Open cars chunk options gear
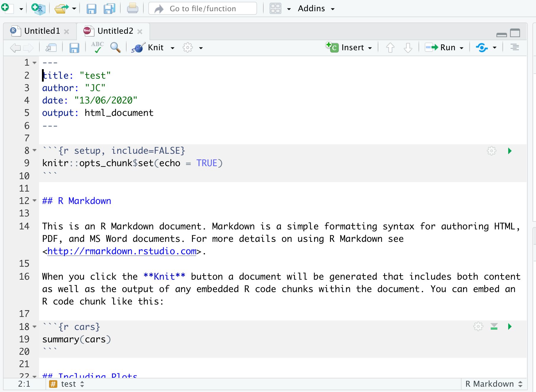 pos(478,326)
